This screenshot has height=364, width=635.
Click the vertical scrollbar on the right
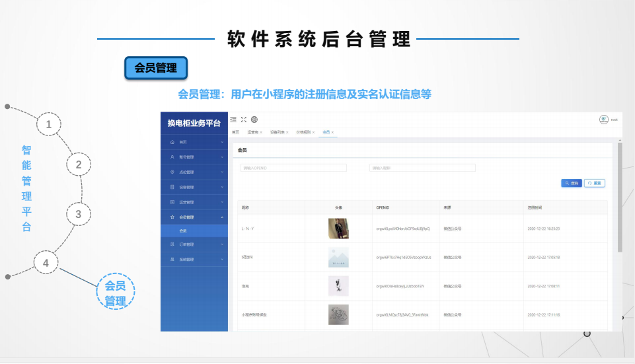(619, 198)
